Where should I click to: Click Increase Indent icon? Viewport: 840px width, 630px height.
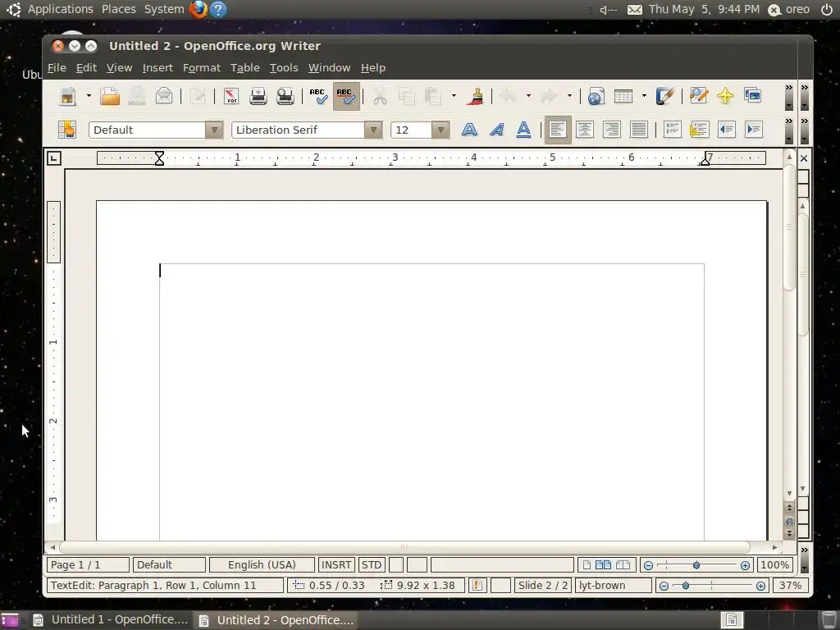tap(754, 130)
